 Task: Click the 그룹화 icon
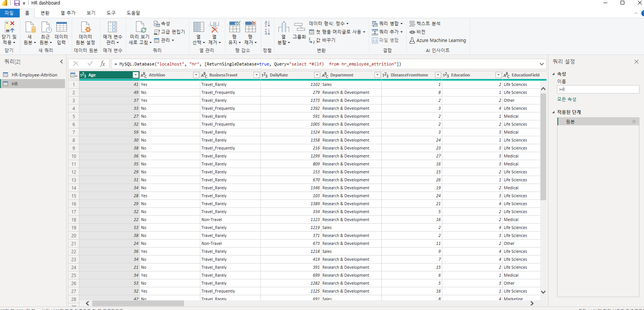(x=299, y=27)
